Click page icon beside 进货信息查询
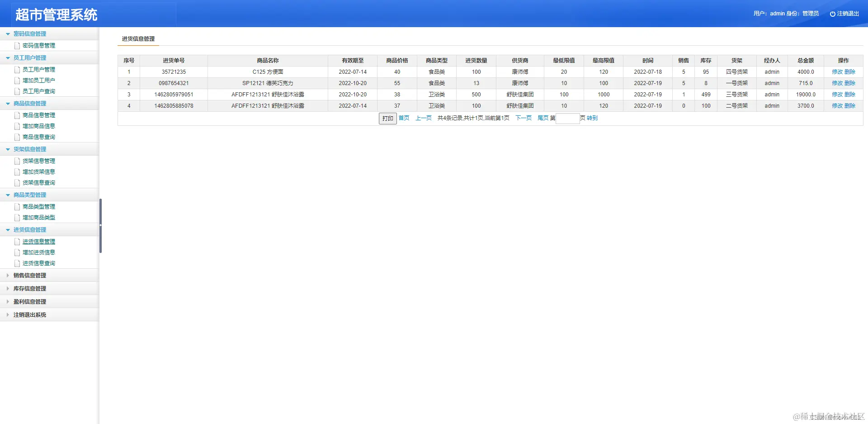868x424 pixels. tap(17, 263)
